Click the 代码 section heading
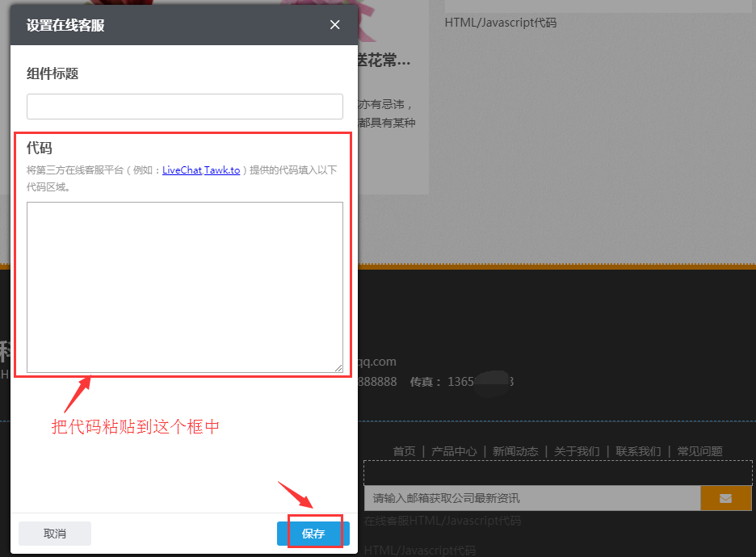The image size is (756, 557). coord(39,148)
